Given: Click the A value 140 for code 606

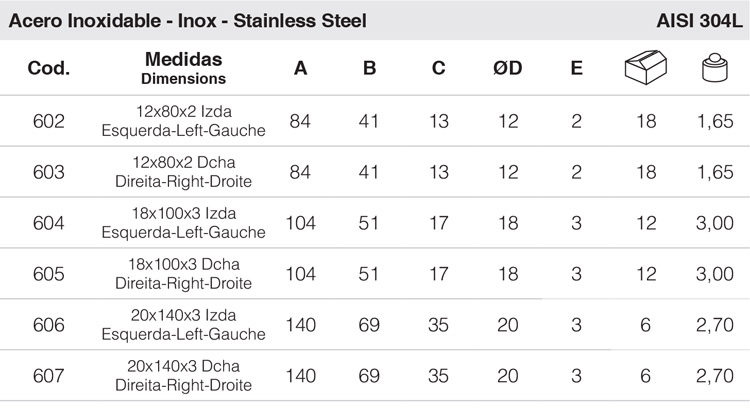Looking at the screenshot, I should 301,325.
